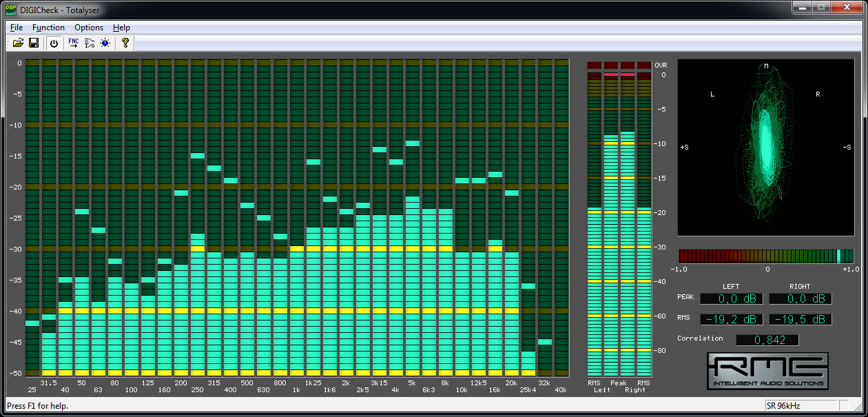Viewport: 868px width, 417px height.
Task: Click the yellow question mark help icon
Action: 125,43
